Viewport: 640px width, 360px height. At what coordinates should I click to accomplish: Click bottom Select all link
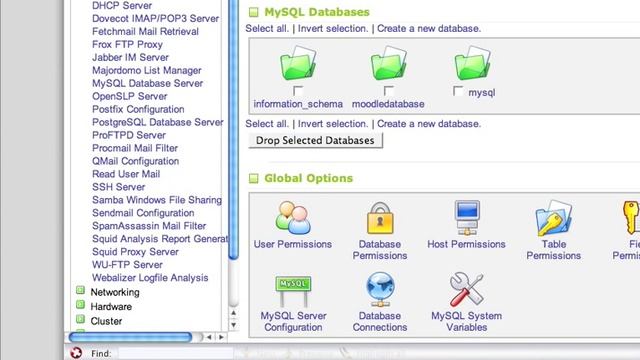[x=267, y=124]
